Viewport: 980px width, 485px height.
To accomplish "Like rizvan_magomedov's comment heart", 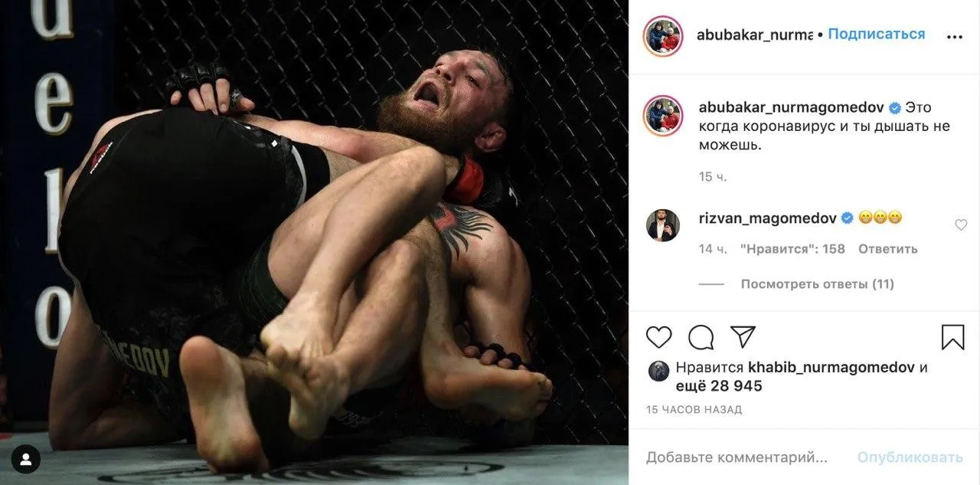I will [x=961, y=224].
